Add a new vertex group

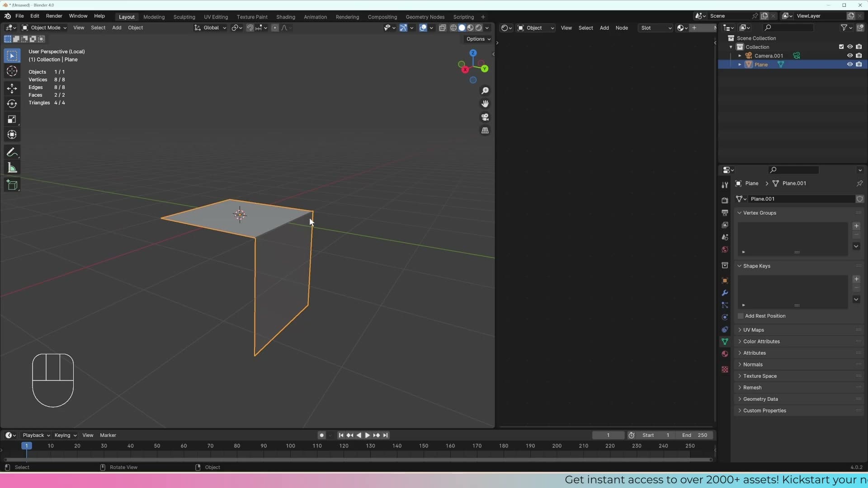click(x=856, y=225)
